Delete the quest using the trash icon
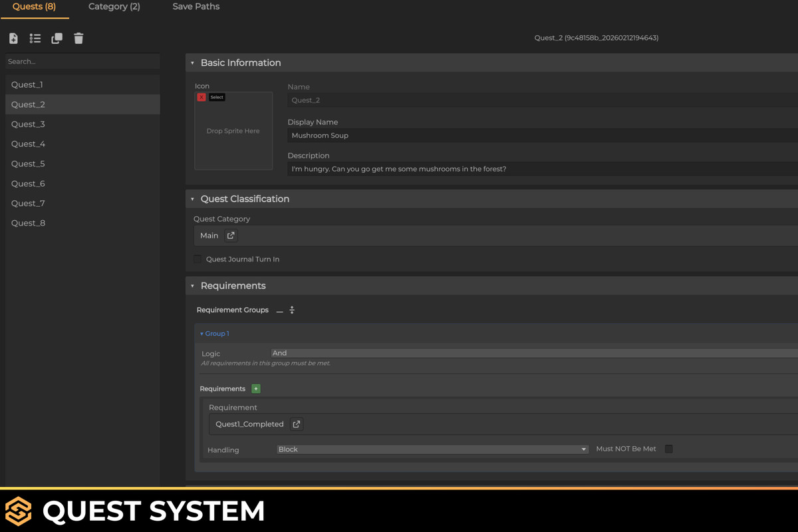Image resolution: width=798 pixels, height=532 pixels. 78,38
